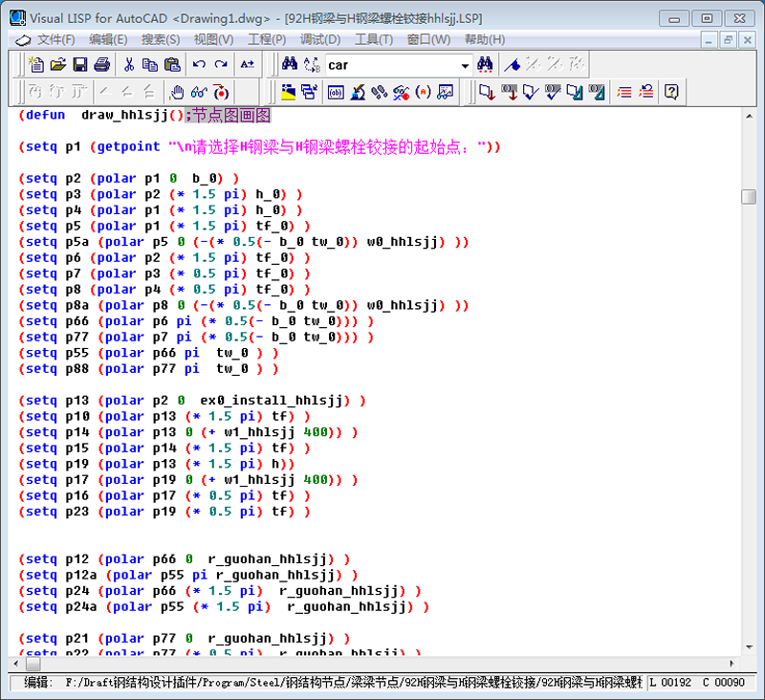Open the Visual LISP Console icon

[336, 92]
